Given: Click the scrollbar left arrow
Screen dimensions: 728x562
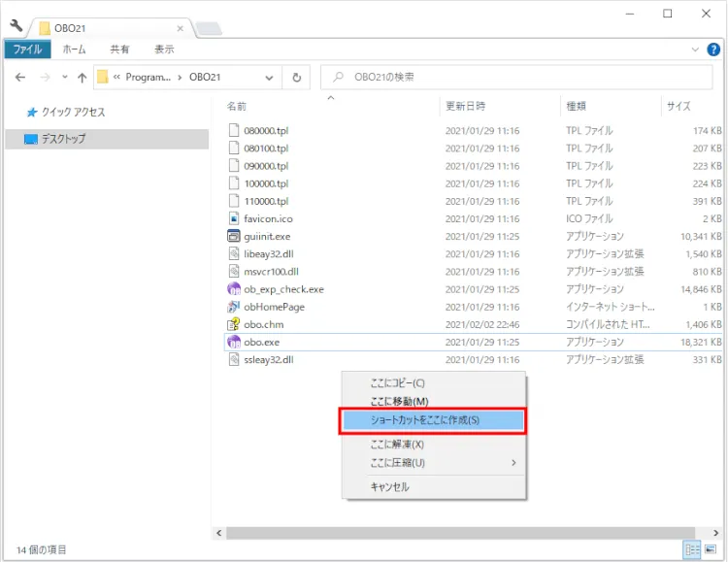Looking at the screenshot, I should tap(218, 533).
